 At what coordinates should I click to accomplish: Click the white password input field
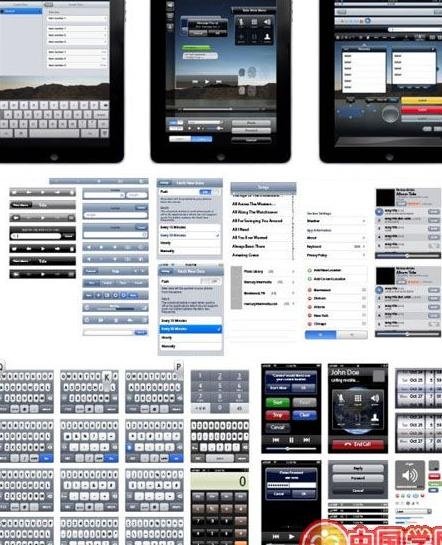point(291,485)
